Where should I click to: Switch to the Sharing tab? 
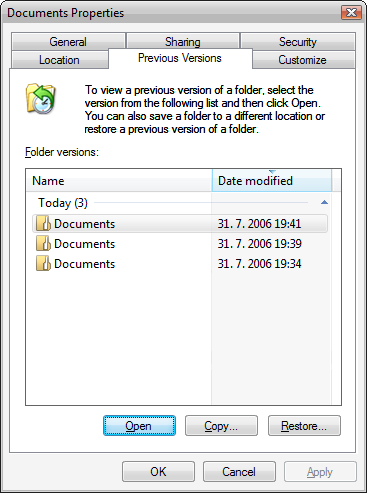click(183, 42)
